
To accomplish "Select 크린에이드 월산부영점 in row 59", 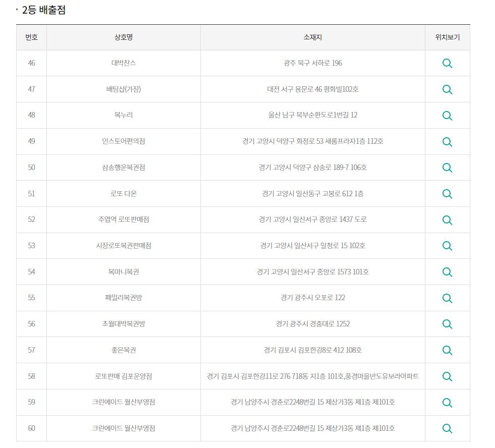I will click(x=124, y=402).
